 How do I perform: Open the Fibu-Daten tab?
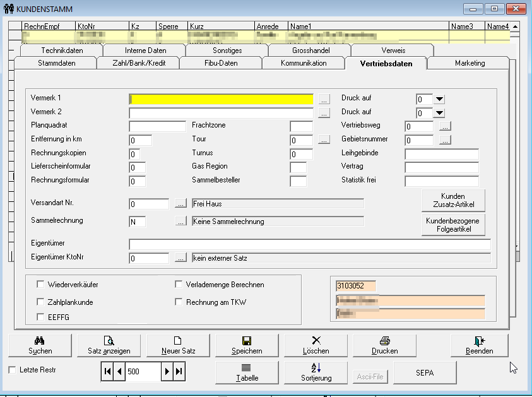(221, 63)
